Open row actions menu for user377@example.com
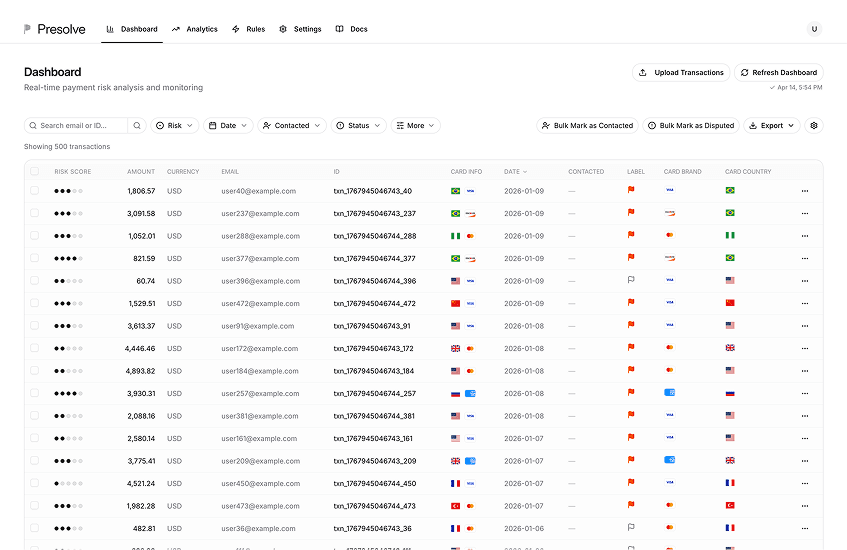 tap(805, 258)
